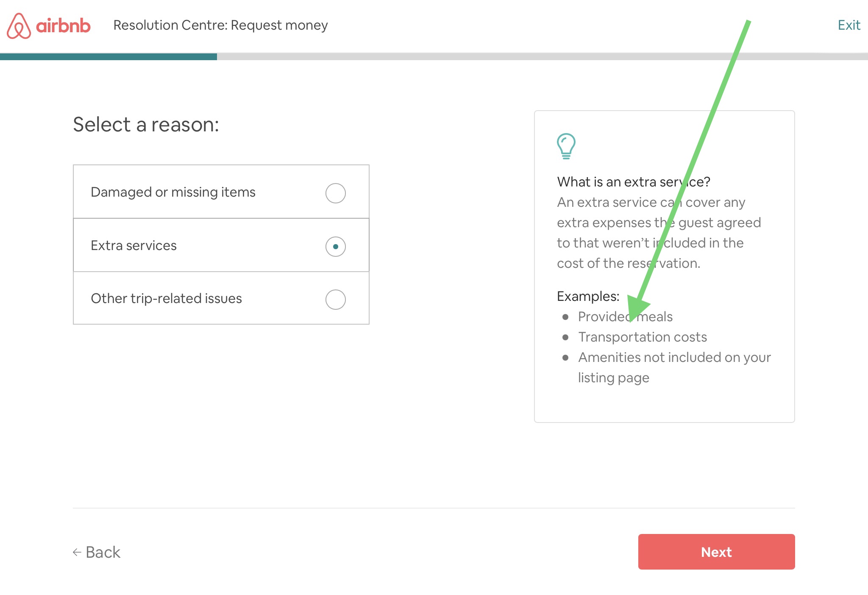Select the Damaged or missing items radio button

coord(335,192)
